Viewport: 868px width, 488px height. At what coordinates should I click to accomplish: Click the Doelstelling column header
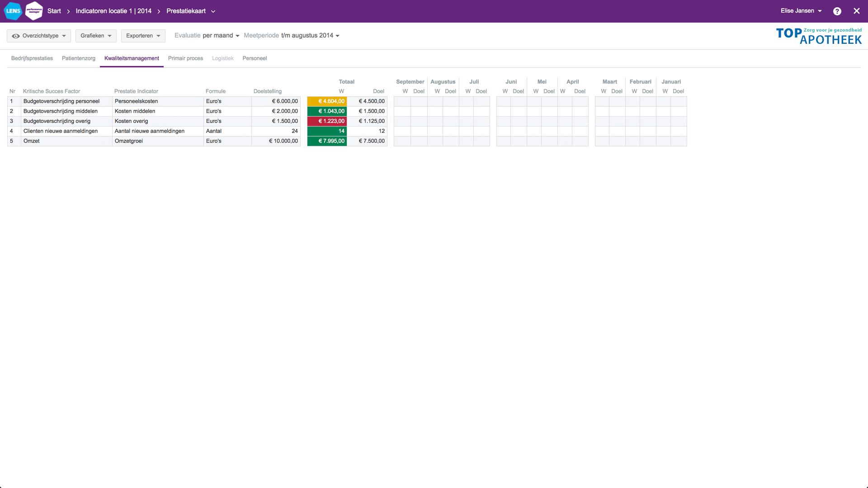(x=267, y=91)
